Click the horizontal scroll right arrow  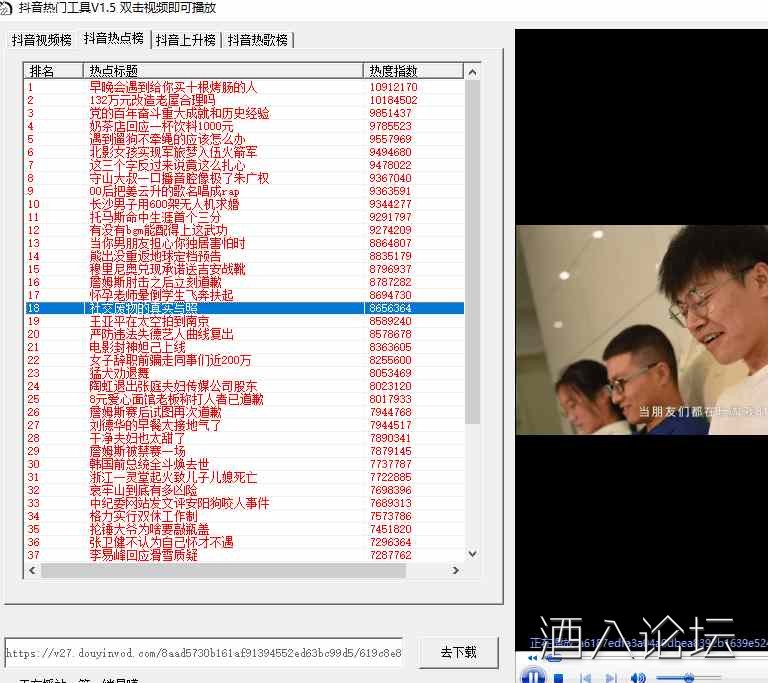[x=456, y=570]
